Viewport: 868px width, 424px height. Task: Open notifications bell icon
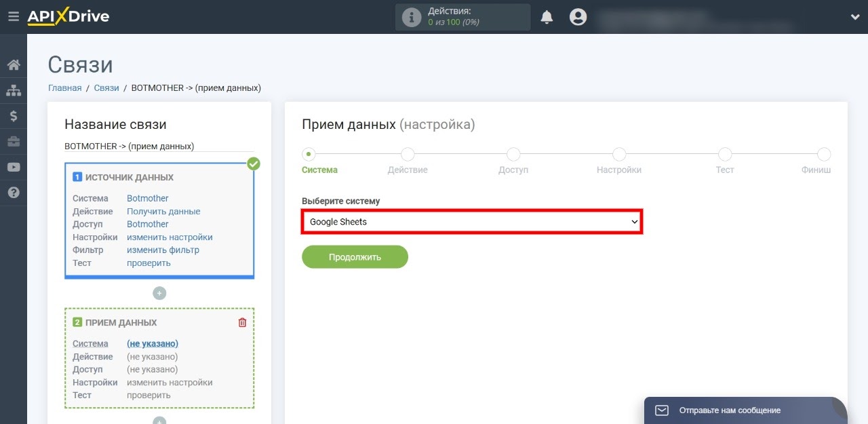547,17
